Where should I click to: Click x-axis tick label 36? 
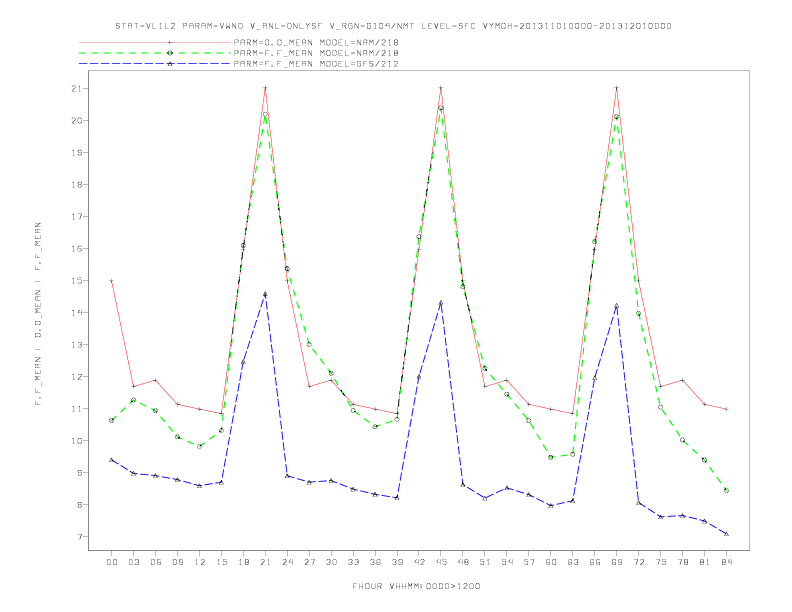point(375,562)
